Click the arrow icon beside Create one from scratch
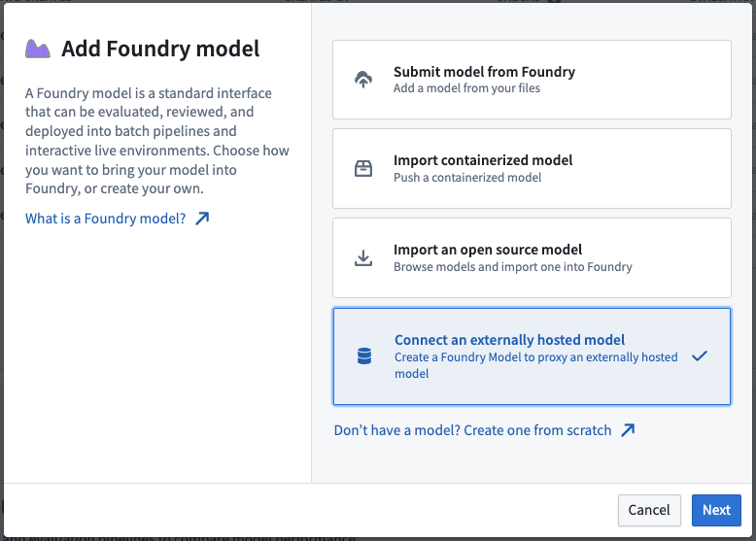Screen dimensions: 756x541 coord(628,429)
